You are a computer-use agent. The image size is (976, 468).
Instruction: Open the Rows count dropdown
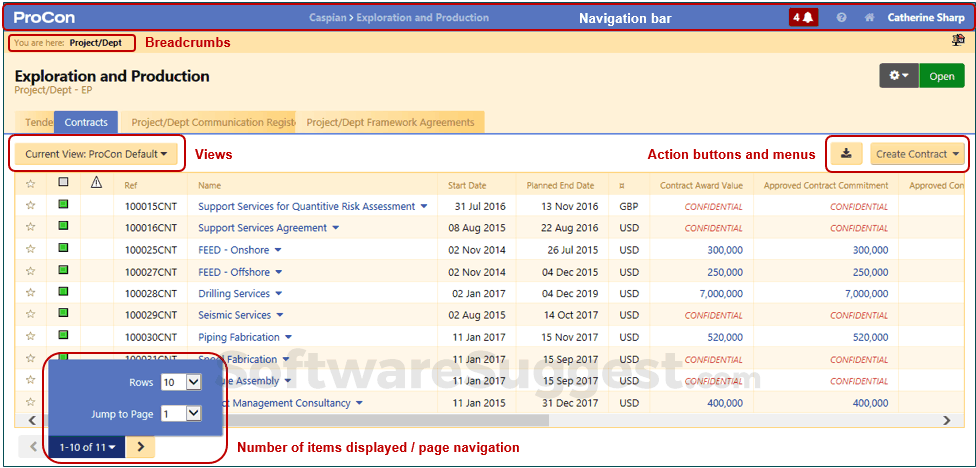pyautogui.click(x=181, y=382)
